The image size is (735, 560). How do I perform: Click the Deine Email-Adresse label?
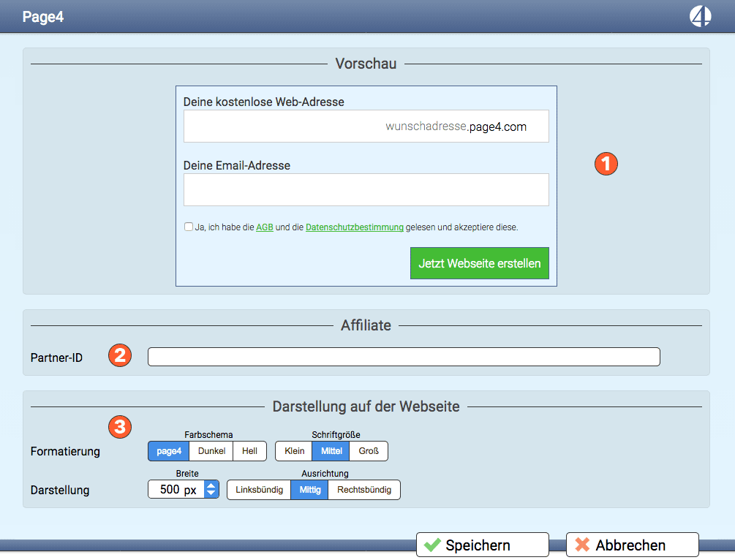pyautogui.click(x=237, y=165)
